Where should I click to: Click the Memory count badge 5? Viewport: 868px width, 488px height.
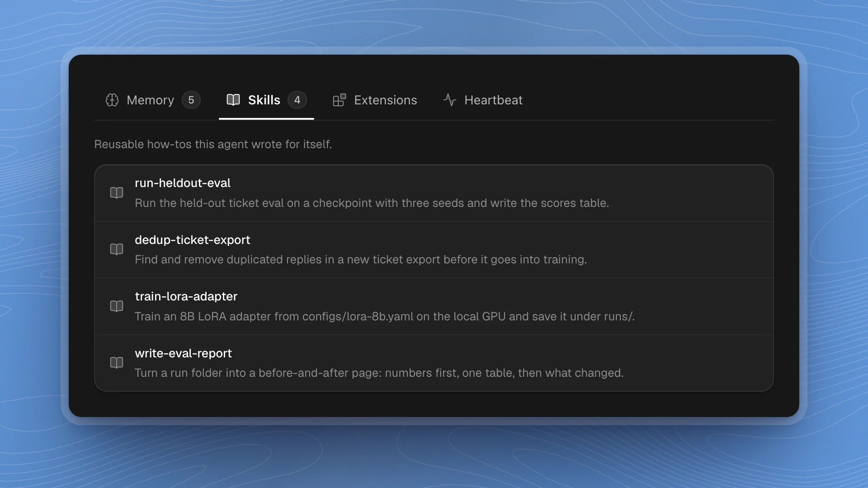(x=191, y=100)
